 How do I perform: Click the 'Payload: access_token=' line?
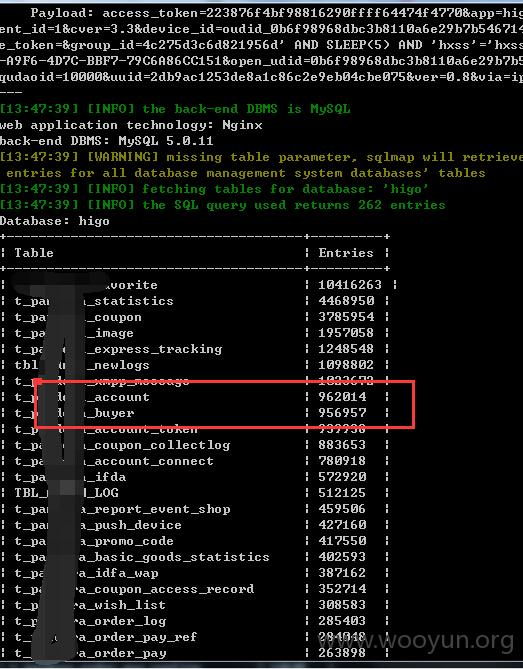point(276,13)
